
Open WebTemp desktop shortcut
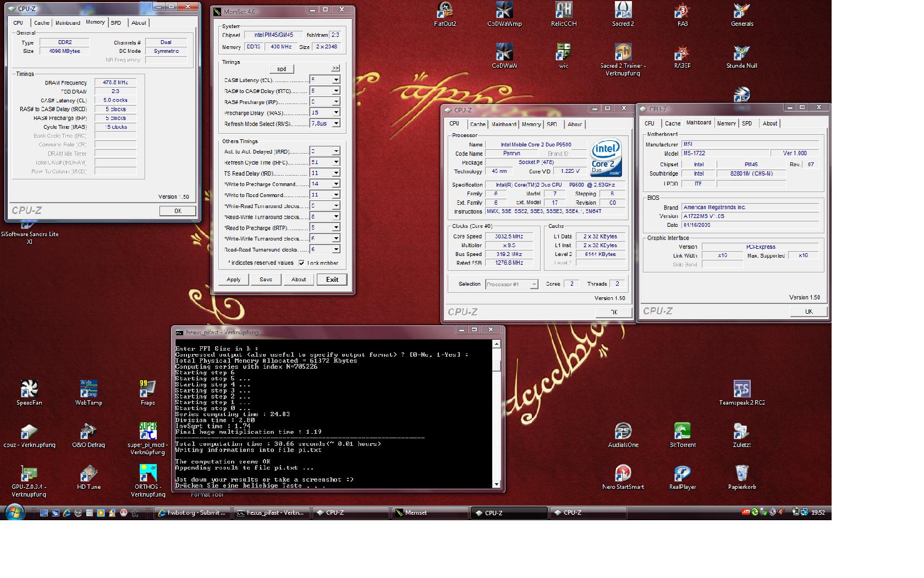click(x=89, y=393)
